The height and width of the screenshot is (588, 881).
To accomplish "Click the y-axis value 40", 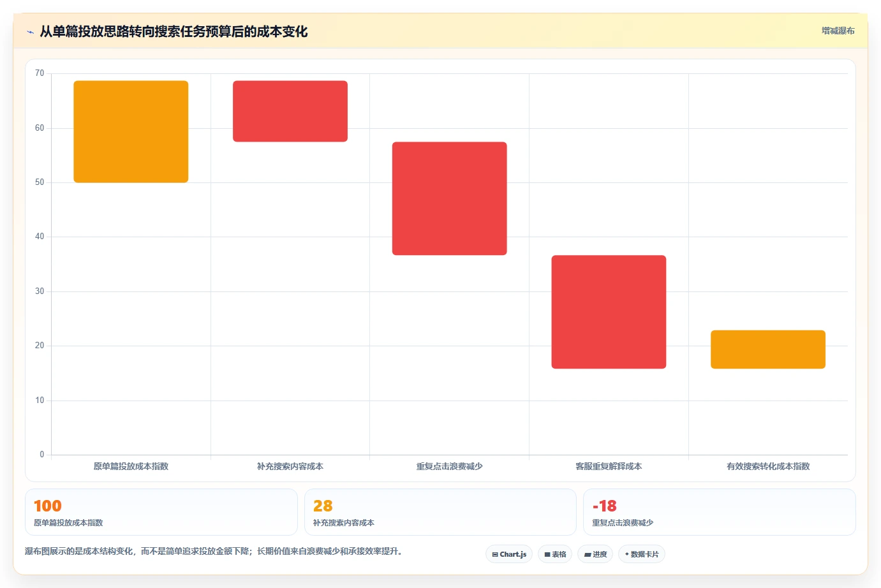I will point(40,237).
